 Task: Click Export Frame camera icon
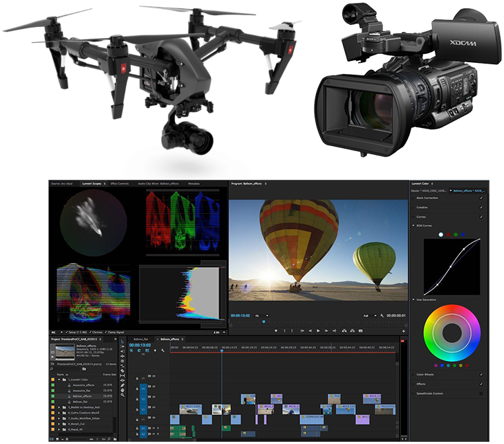[x=360, y=331]
